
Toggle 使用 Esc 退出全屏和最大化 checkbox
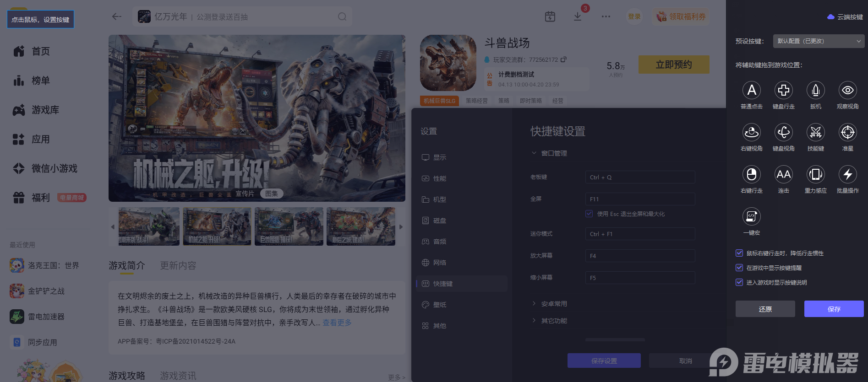point(589,214)
